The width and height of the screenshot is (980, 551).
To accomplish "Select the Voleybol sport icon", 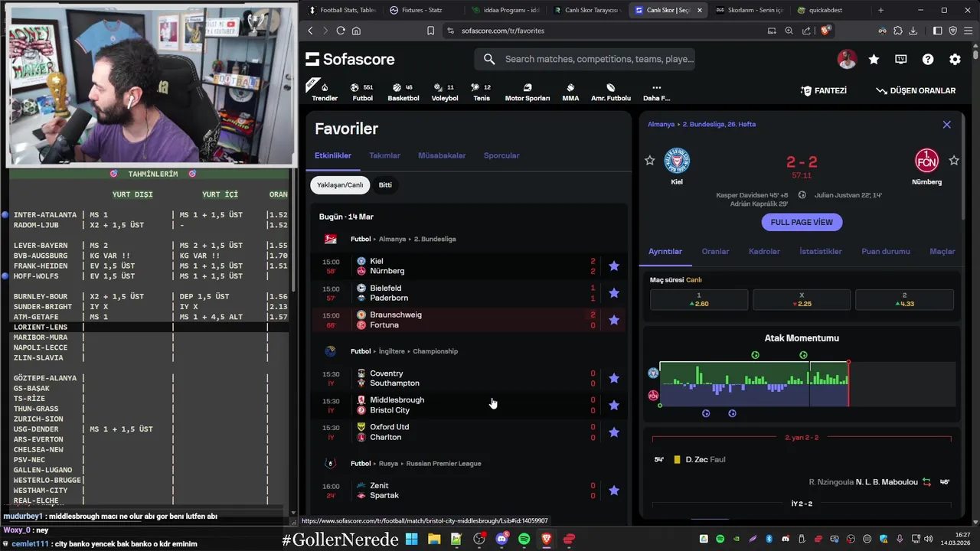I will tap(445, 92).
